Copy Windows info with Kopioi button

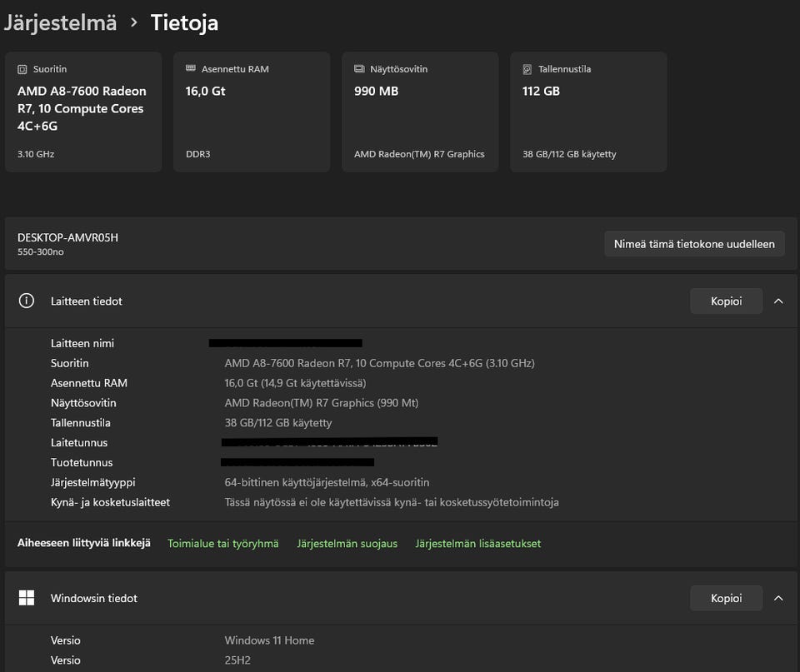(x=726, y=598)
